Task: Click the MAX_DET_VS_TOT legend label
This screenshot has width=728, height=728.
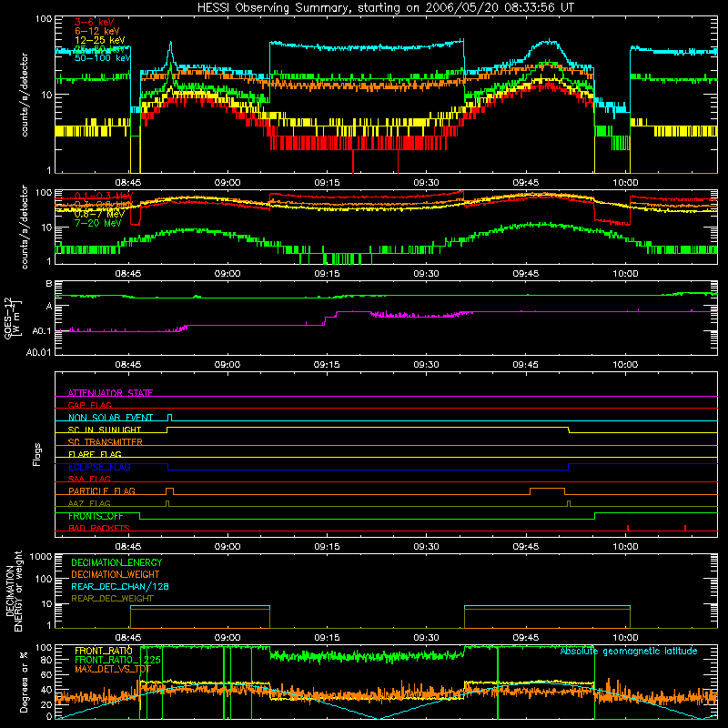Action: pyautogui.click(x=113, y=669)
